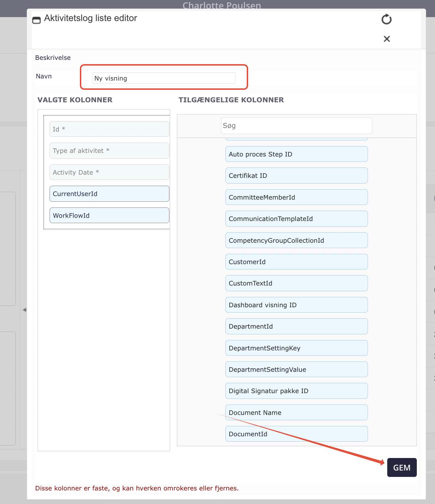Choose the Document Name column item
The image size is (435, 504).
296,412
